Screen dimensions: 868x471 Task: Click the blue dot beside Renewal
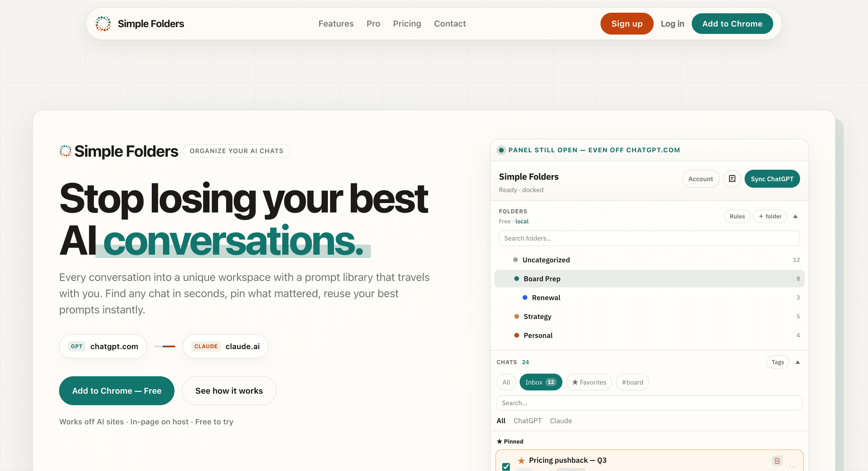click(x=525, y=297)
